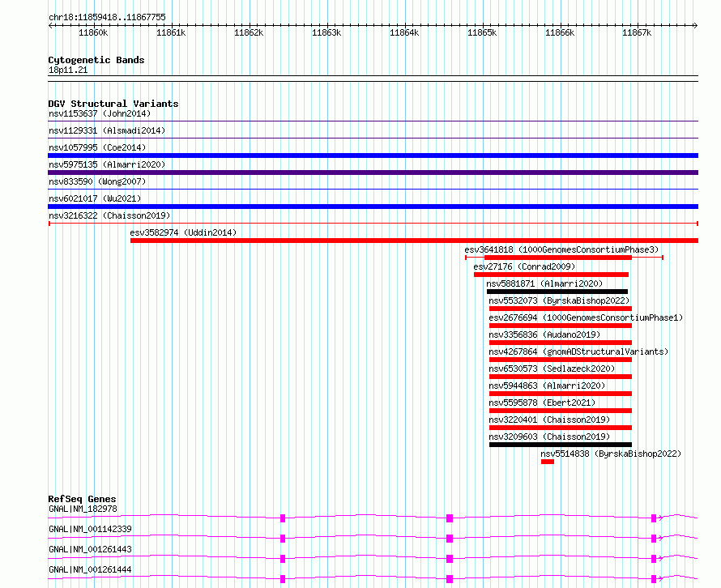Viewport: 721px width, 588px height.
Task: Open nsv5532073 (ByrskaBishop2022) variant label
Action: [559, 300]
